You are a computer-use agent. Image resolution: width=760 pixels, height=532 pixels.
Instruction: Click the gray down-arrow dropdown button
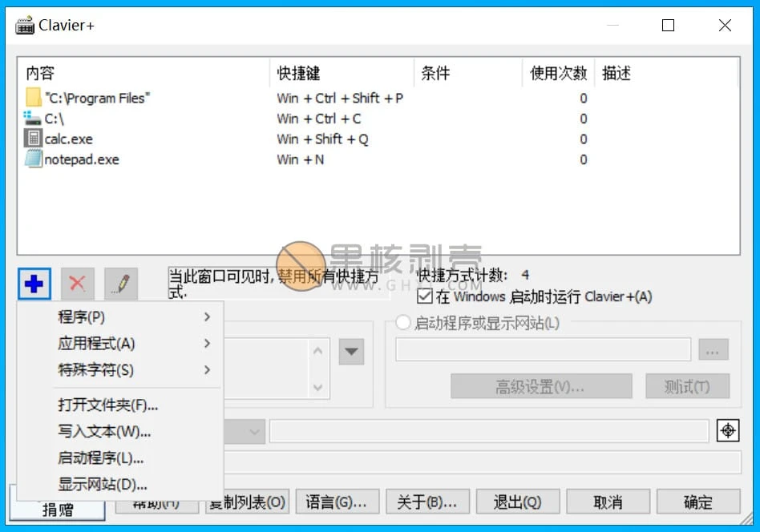click(351, 351)
